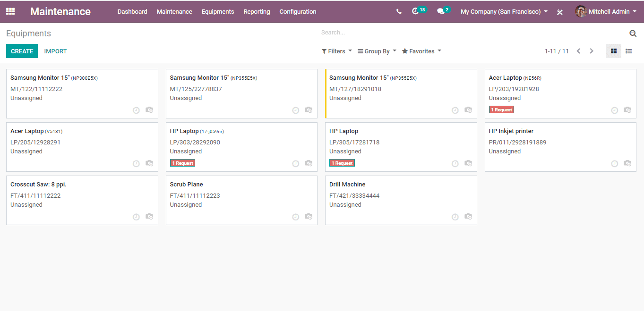Click the search magnifier icon

633,33
